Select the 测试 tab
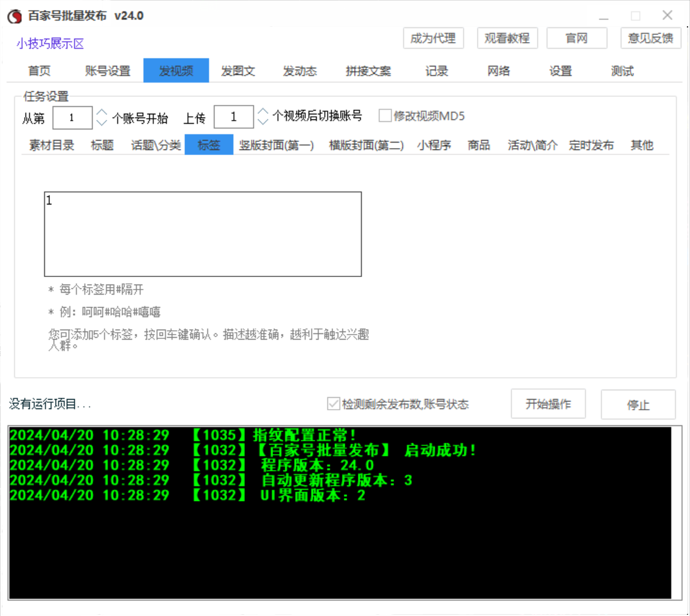 click(x=622, y=71)
